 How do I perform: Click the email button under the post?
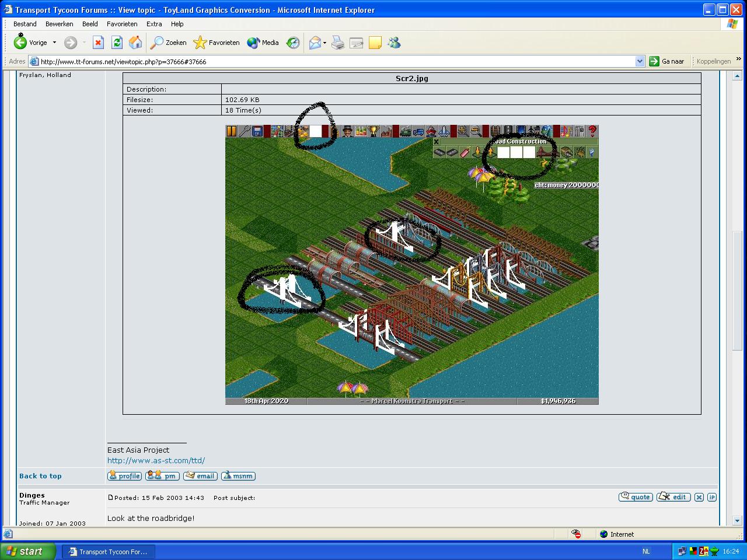pyautogui.click(x=200, y=476)
